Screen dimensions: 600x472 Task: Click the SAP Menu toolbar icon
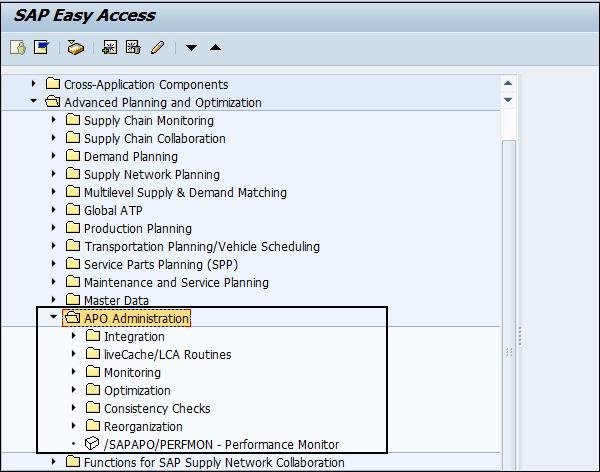tap(41, 47)
